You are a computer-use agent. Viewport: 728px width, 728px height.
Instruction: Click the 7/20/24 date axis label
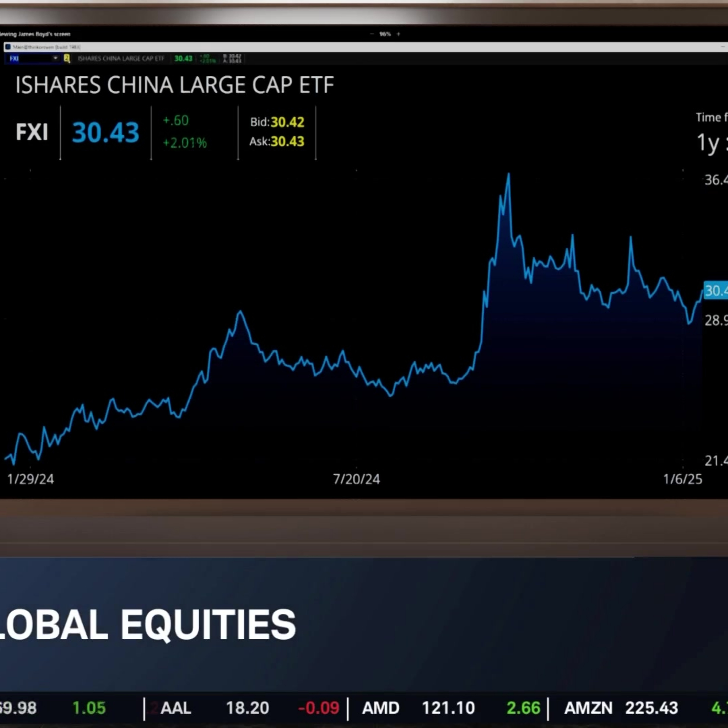pos(356,479)
